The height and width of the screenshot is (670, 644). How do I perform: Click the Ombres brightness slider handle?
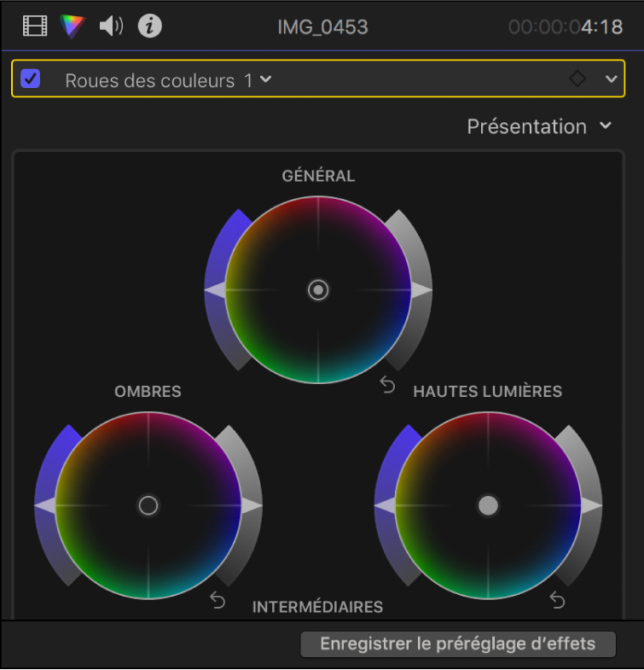[252, 505]
